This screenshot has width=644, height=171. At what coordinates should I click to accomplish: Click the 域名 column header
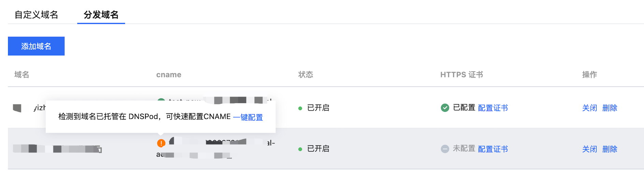pos(22,75)
